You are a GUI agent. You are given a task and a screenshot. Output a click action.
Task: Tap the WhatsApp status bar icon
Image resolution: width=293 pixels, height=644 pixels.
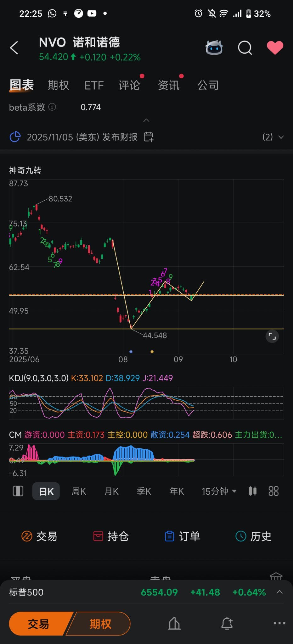pyautogui.click(x=52, y=14)
